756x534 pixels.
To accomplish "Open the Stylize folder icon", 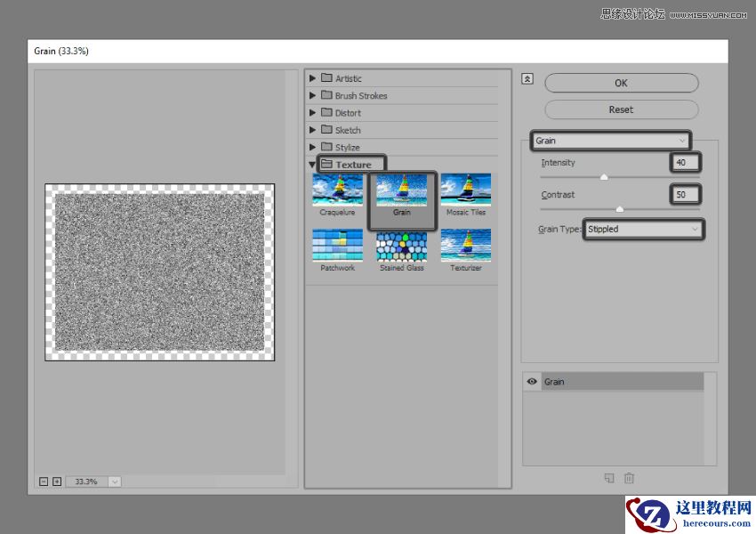I will (327, 147).
